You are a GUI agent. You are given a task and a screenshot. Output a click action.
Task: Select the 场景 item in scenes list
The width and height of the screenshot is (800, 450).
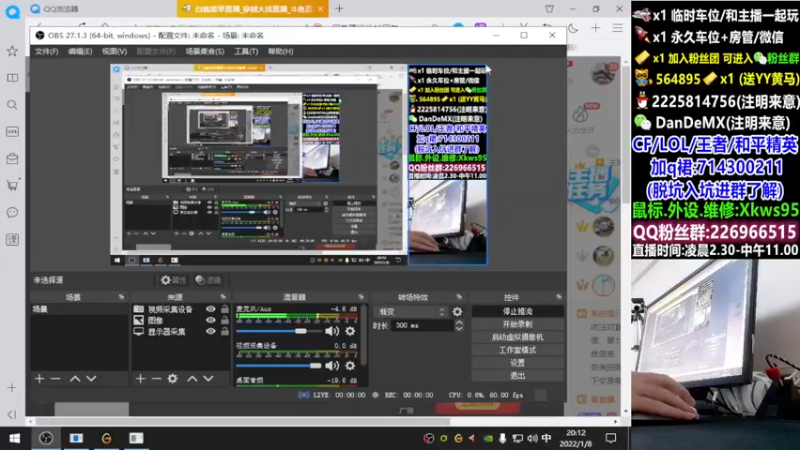click(x=79, y=309)
